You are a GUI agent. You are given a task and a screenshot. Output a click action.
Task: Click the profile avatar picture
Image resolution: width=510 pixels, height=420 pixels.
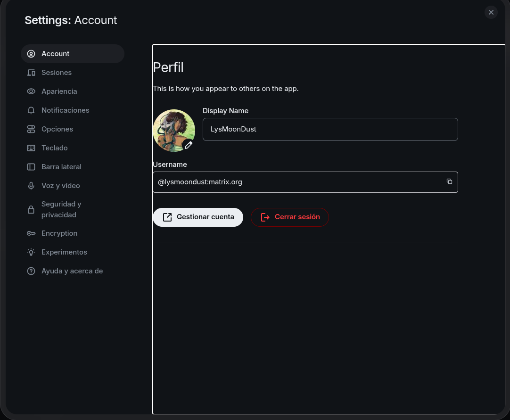(x=173, y=130)
